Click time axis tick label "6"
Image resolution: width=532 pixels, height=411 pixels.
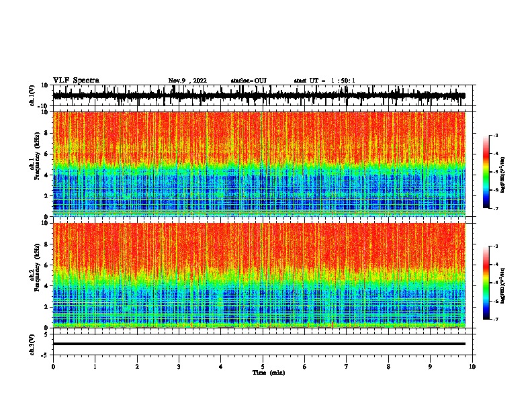(x=305, y=367)
